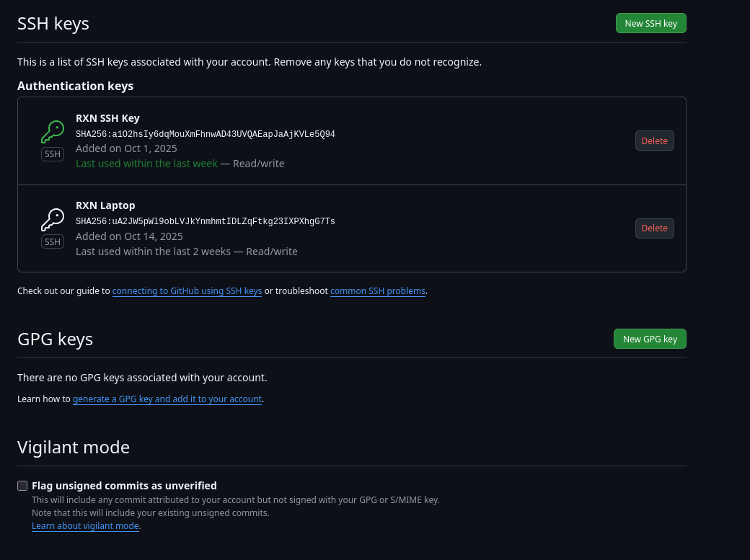
Task: Follow the generate a GPG key link
Action: pos(167,399)
